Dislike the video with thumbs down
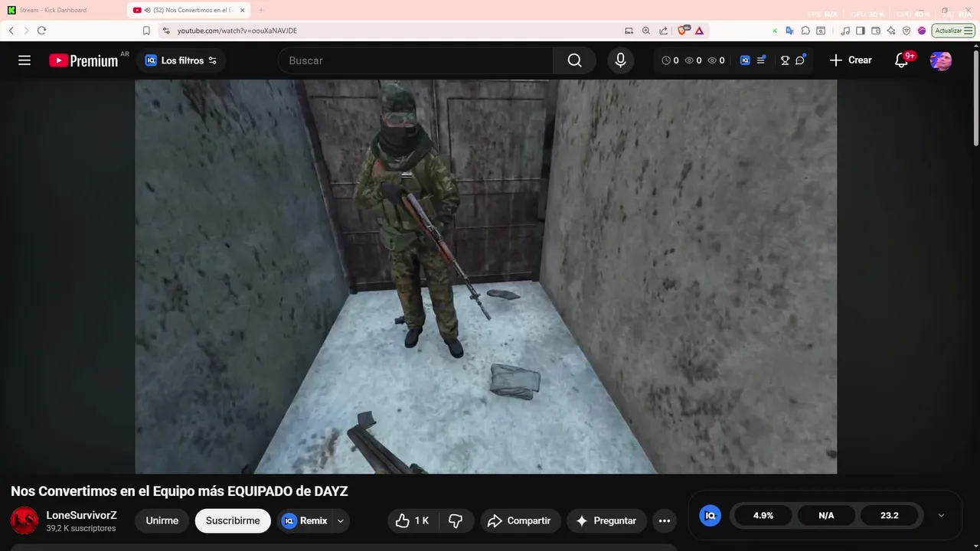This screenshot has width=980, height=551. (x=456, y=520)
